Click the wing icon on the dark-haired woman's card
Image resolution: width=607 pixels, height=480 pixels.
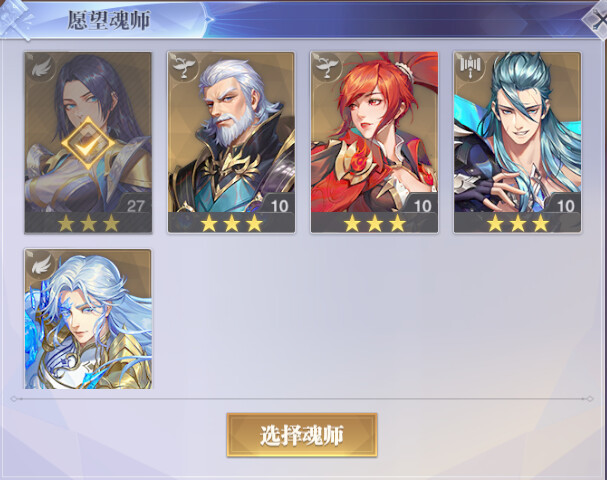pyautogui.click(x=41, y=68)
